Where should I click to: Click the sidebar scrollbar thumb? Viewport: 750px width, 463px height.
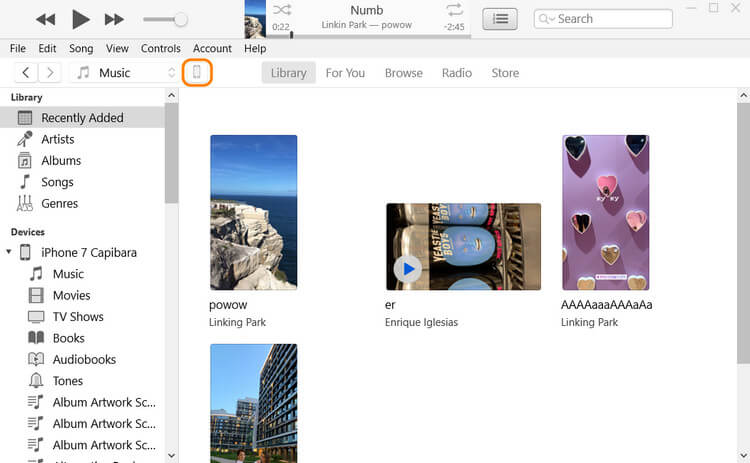pos(171,153)
